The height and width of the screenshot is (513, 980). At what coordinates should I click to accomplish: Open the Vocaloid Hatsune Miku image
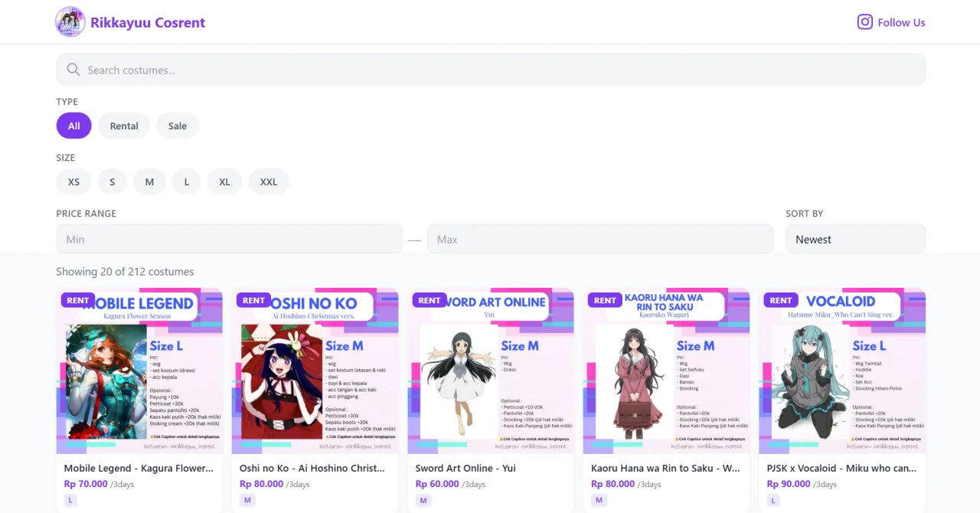842,371
